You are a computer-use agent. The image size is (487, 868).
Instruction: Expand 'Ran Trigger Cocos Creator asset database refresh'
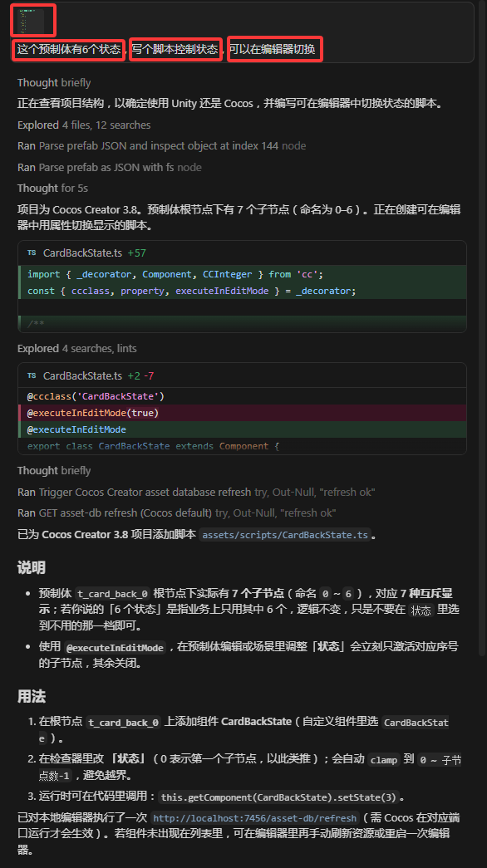196,492
